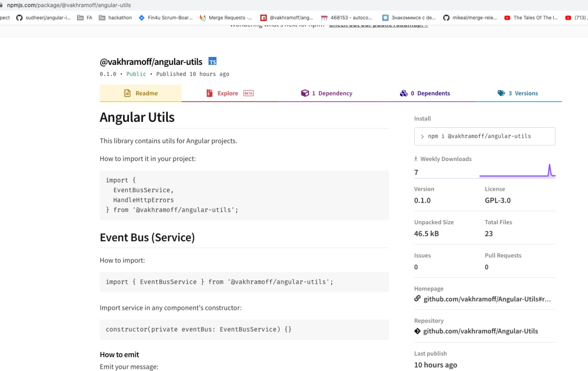The width and height of the screenshot is (588, 371).
Task: View the 0 Dependents tab
Action: click(x=425, y=93)
